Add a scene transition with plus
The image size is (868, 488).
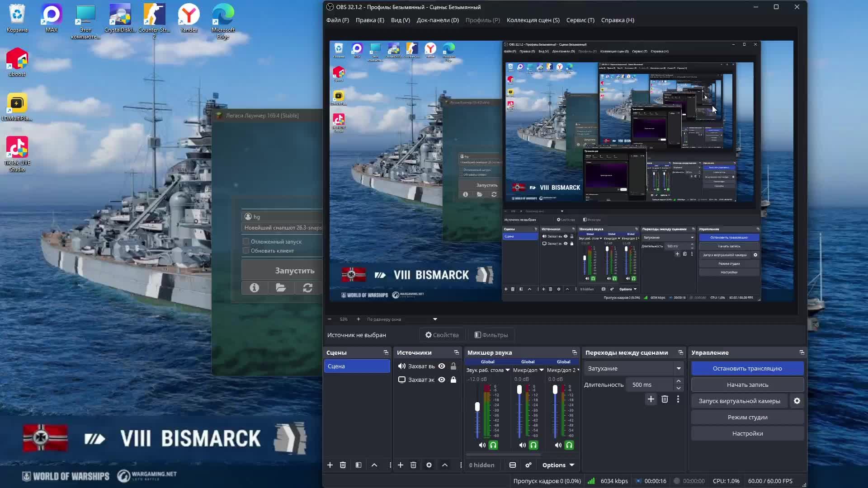click(x=651, y=399)
